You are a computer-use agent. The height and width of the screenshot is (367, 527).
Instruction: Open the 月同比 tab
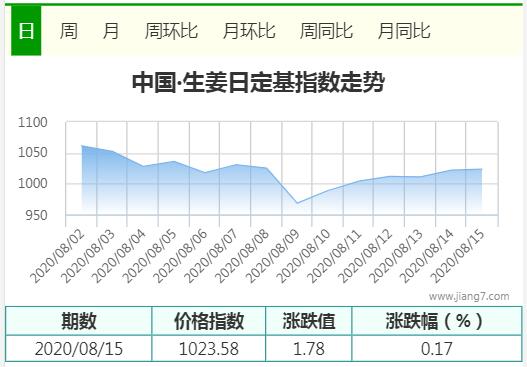[404, 31]
